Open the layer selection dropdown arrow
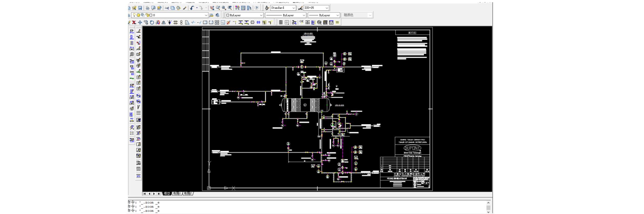The image size is (644, 214). (x=206, y=15)
